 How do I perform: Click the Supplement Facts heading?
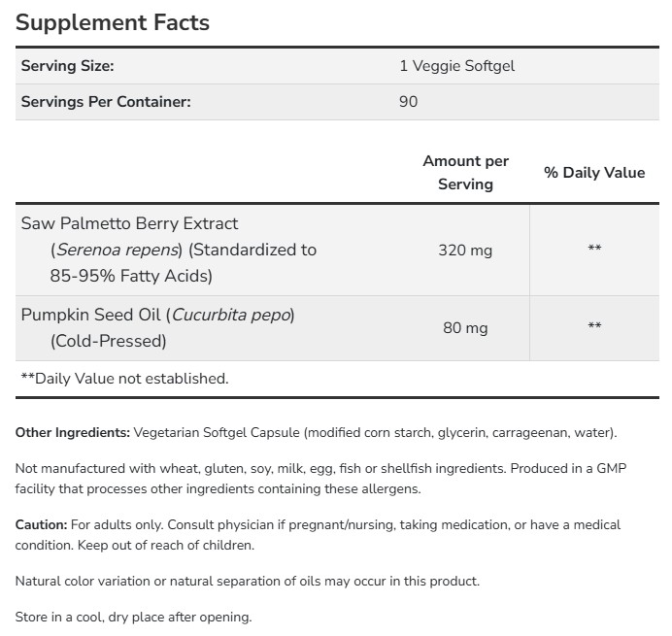point(113,22)
